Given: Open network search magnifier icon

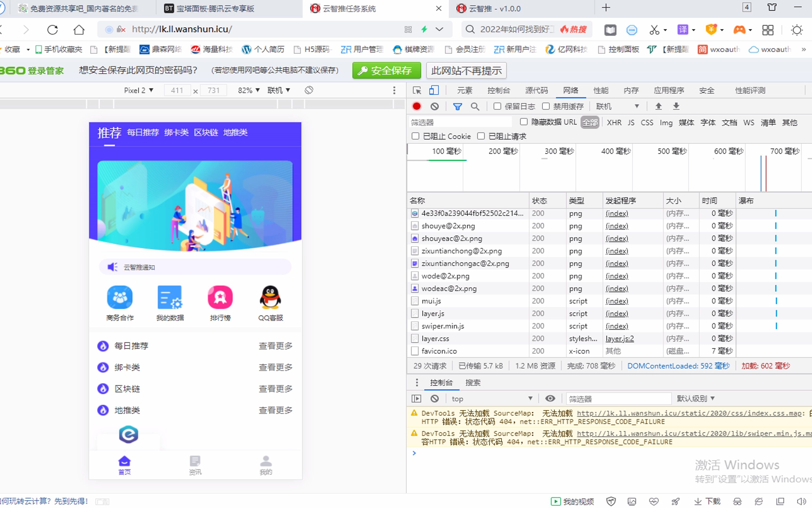Looking at the screenshot, I should tap(475, 107).
